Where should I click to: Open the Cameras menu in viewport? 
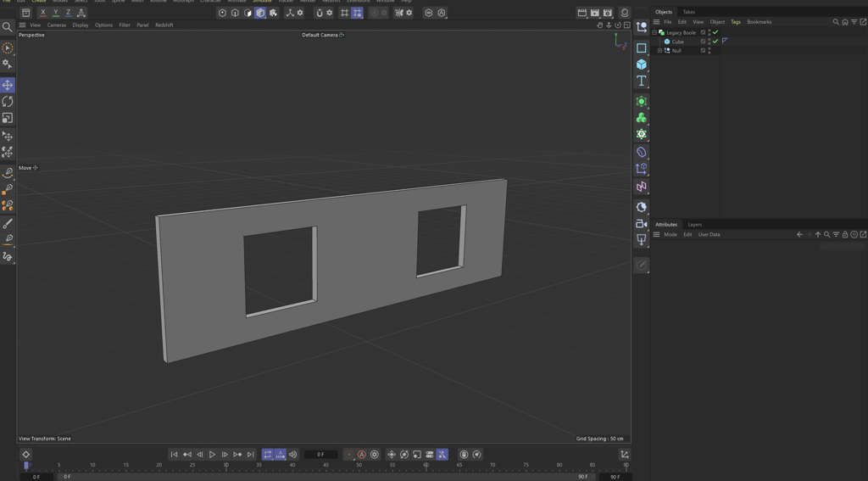click(x=57, y=25)
